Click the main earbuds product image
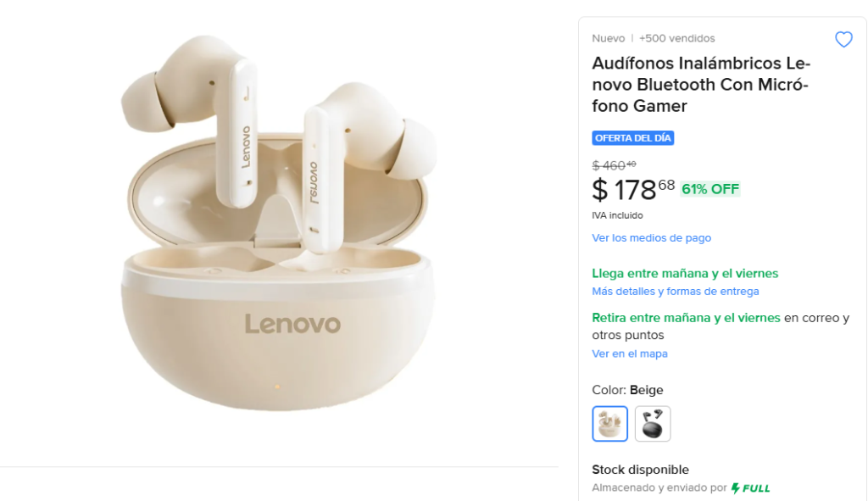 pos(280,229)
